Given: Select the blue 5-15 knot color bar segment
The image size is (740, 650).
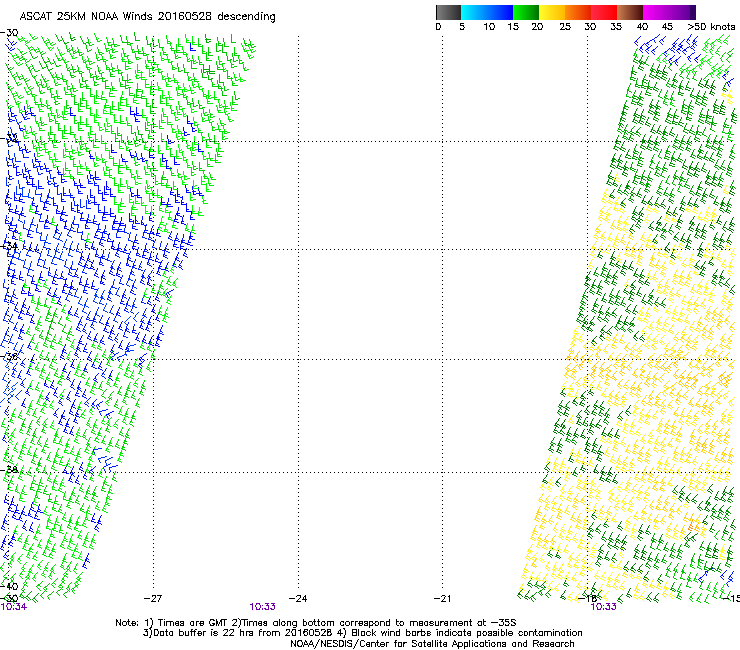Looking at the screenshot, I should pos(487,12).
